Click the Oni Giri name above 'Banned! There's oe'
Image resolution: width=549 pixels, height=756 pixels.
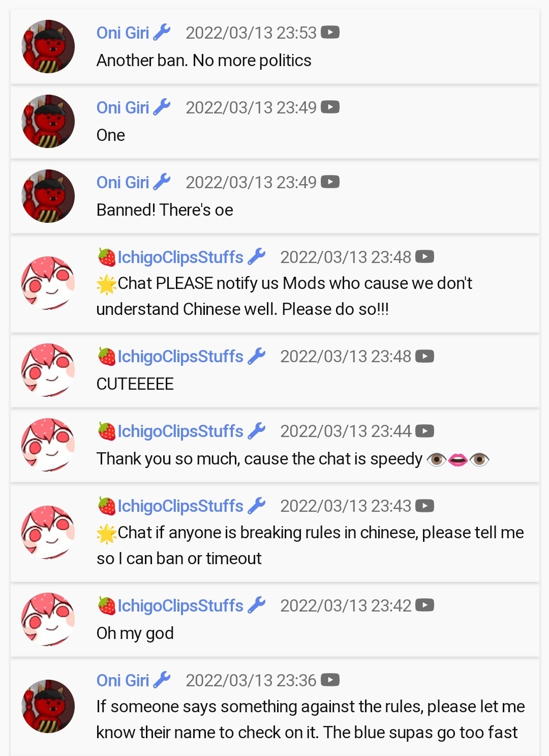[x=123, y=182]
